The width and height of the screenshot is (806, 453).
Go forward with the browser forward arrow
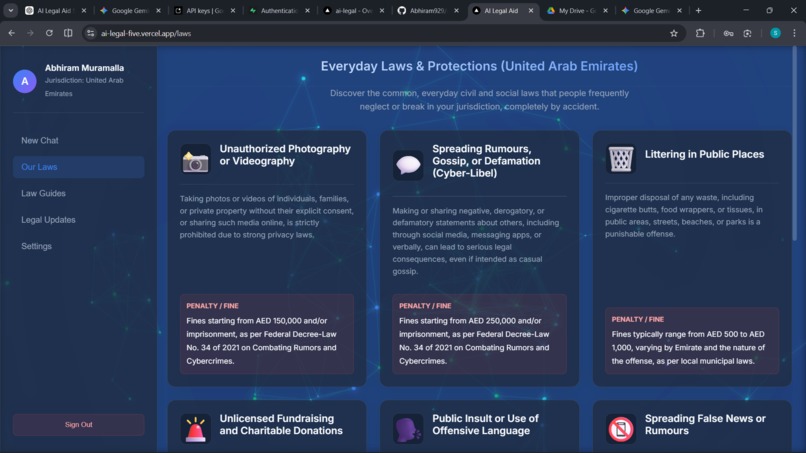(30, 33)
